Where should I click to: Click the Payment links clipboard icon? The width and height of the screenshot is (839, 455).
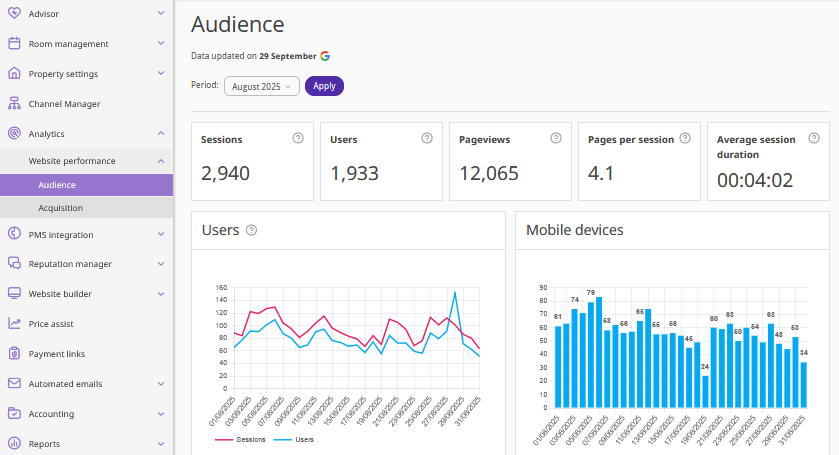14,353
